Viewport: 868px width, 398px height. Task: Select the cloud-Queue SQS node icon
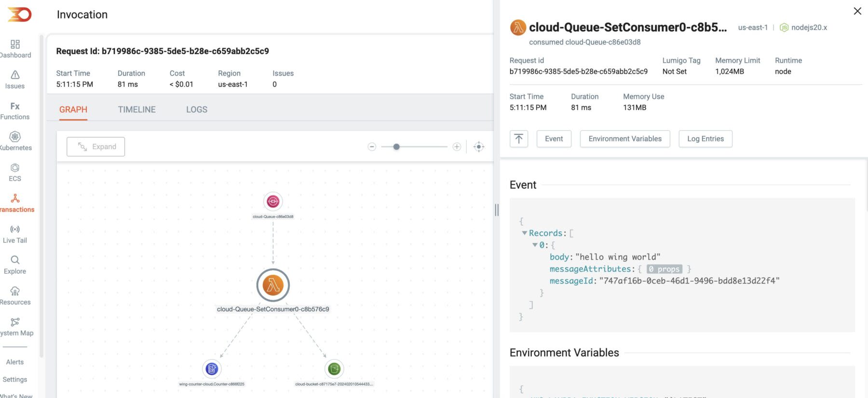click(x=273, y=202)
